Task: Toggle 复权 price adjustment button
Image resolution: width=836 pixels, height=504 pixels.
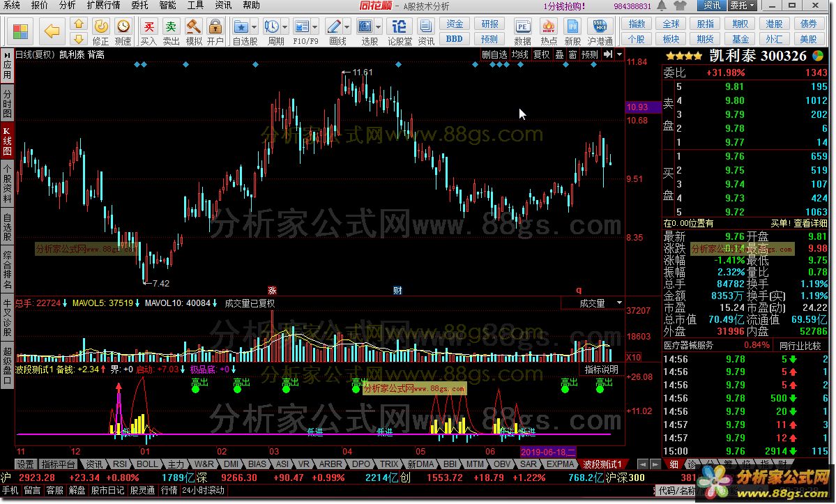Action: tap(542, 54)
